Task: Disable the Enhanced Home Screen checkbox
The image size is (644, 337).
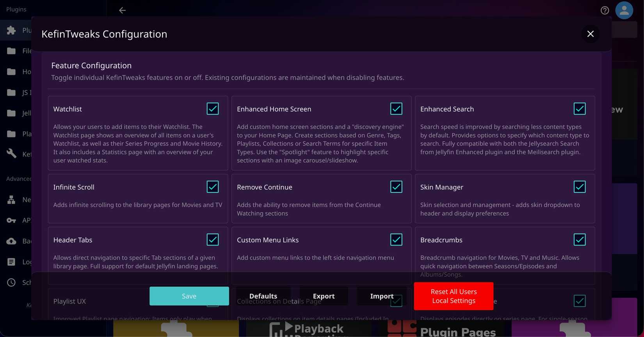Action: (x=396, y=109)
